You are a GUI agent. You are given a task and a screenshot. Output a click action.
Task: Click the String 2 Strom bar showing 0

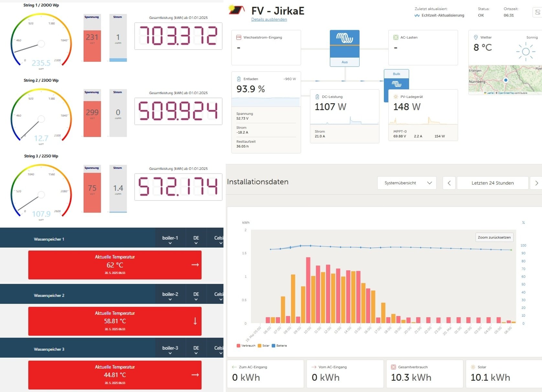[x=118, y=113]
